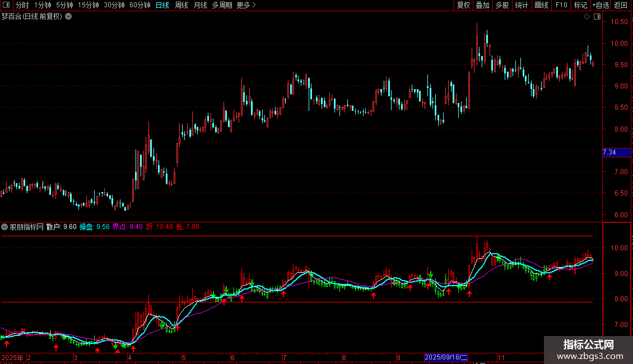Click the window layout icon near price axis

(x=597, y=17)
